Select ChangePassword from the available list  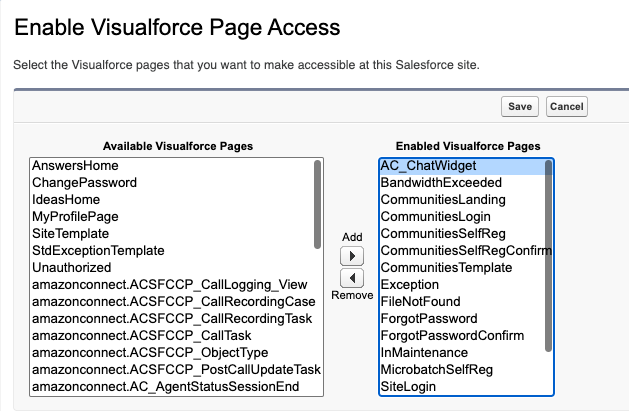pyautogui.click(x=172, y=183)
